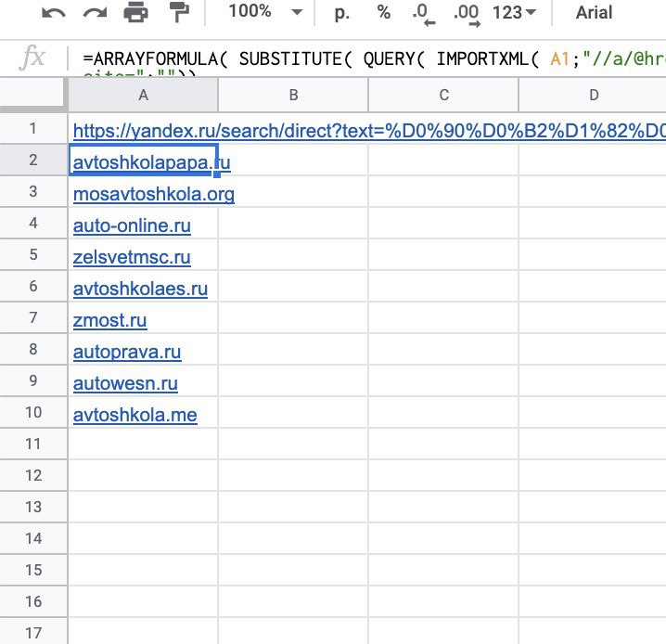Select row 11 header

[x=33, y=444]
